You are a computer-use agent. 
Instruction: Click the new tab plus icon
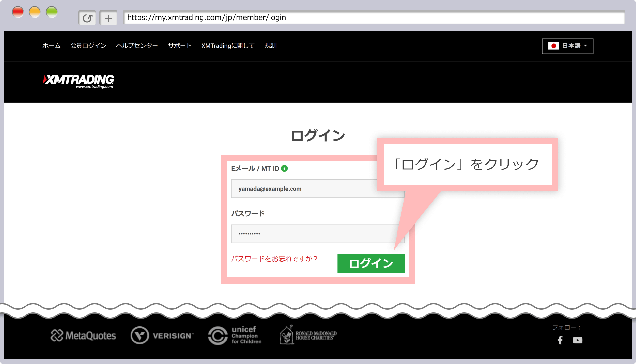pos(108,18)
